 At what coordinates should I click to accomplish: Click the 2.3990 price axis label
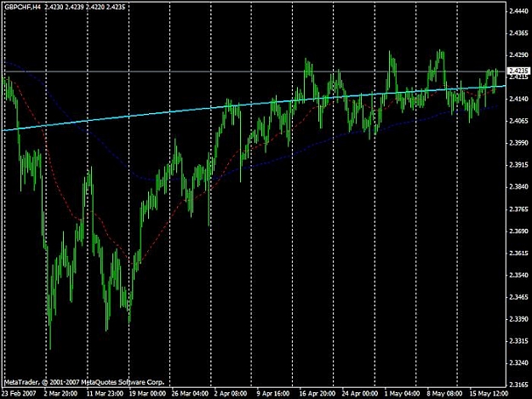click(x=518, y=143)
